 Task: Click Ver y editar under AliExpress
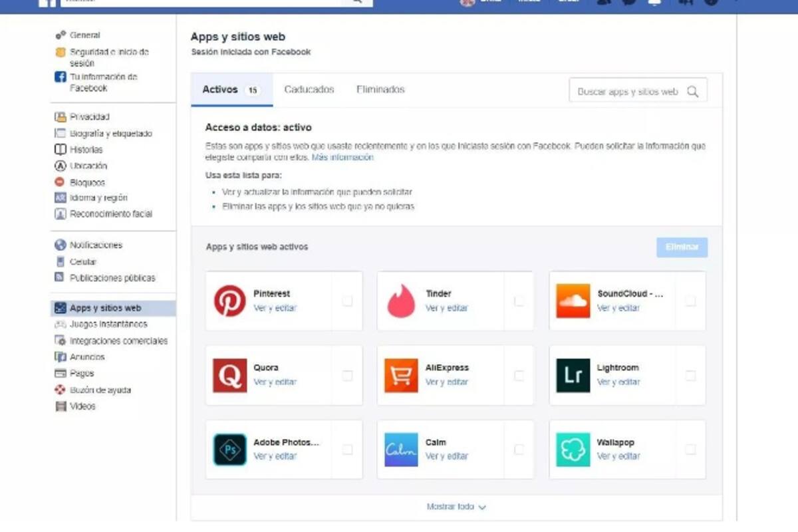click(x=447, y=382)
